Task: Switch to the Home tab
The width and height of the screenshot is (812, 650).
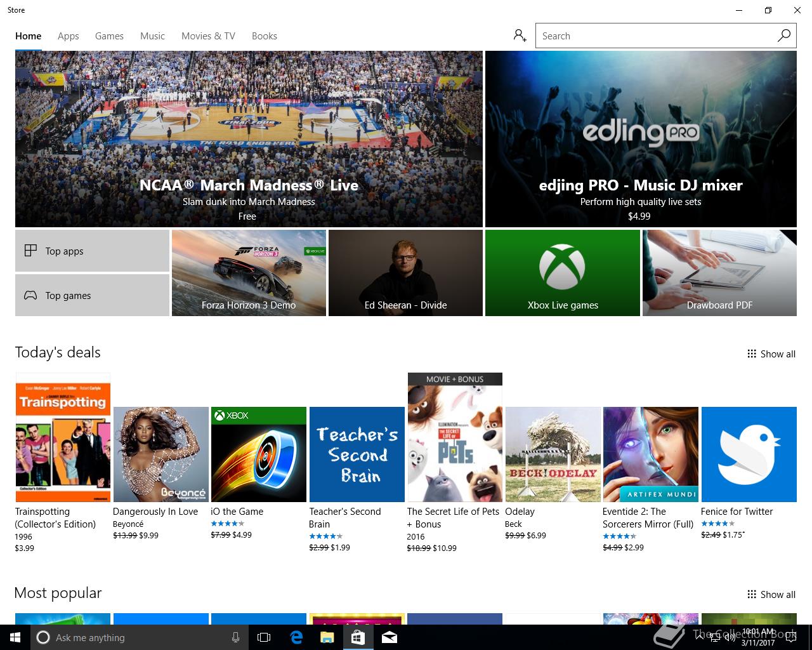Action: tap(29, 36)
